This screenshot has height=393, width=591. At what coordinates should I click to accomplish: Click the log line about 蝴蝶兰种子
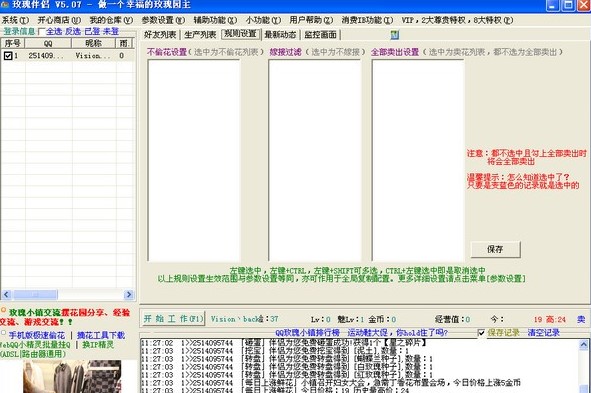pyautogui.click(x=288, y=359)
